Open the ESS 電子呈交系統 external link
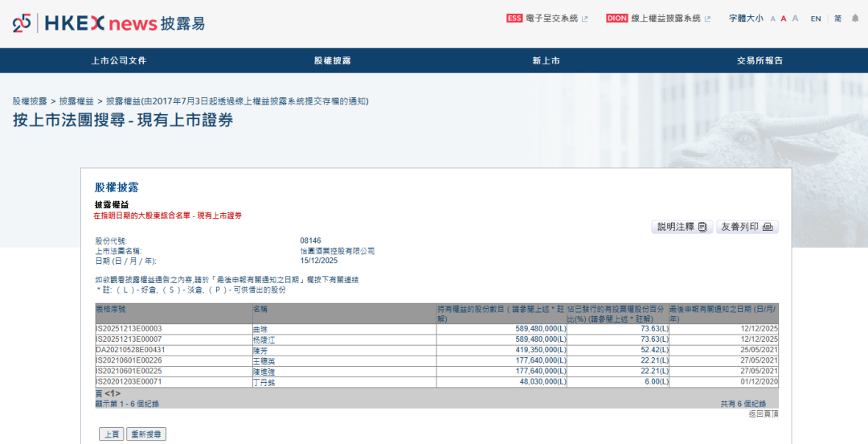This screenshot has height=444, width=868. point(546,18)
